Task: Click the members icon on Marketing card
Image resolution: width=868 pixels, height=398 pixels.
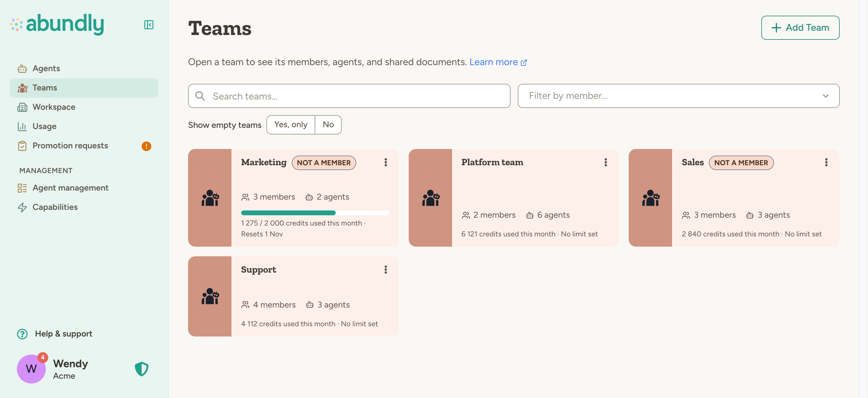Action: coord(245,197)
